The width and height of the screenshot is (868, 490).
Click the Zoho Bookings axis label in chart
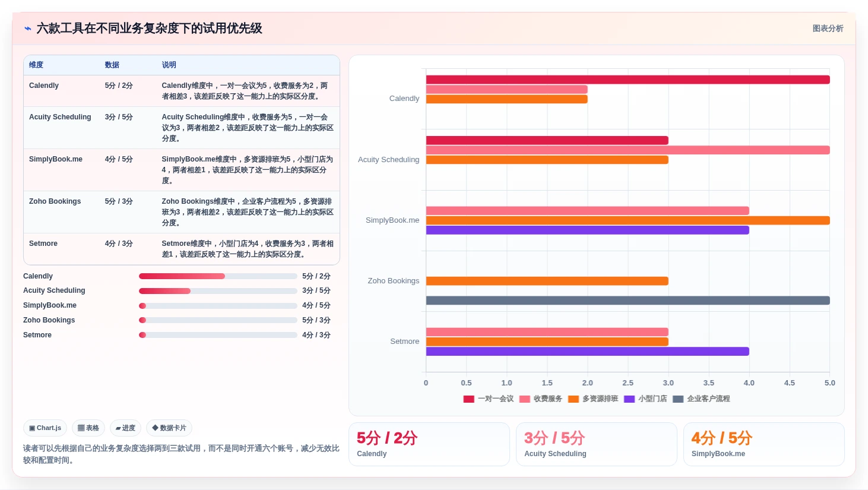(x=394, y=281)
